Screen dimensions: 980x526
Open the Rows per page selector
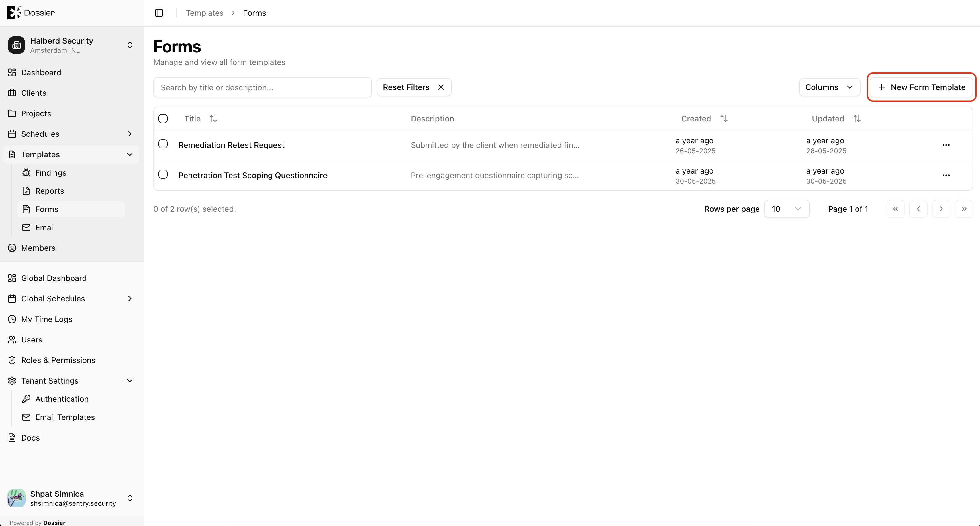coord(787,209)
